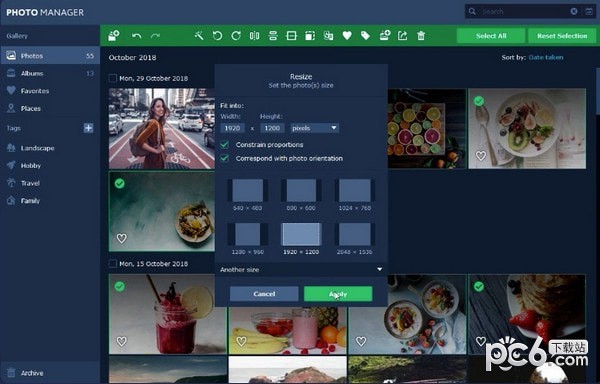Viewport: 600px width, 384px height.
Task: Clear the search field with the X icon
Action: click(574, 11)
